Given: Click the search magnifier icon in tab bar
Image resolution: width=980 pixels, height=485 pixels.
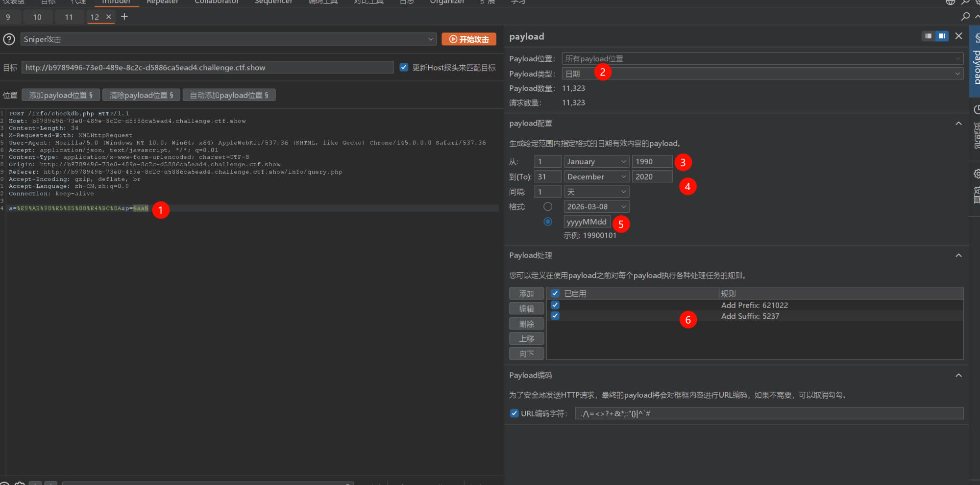Looking at the screenshot, I should [965, 17].
